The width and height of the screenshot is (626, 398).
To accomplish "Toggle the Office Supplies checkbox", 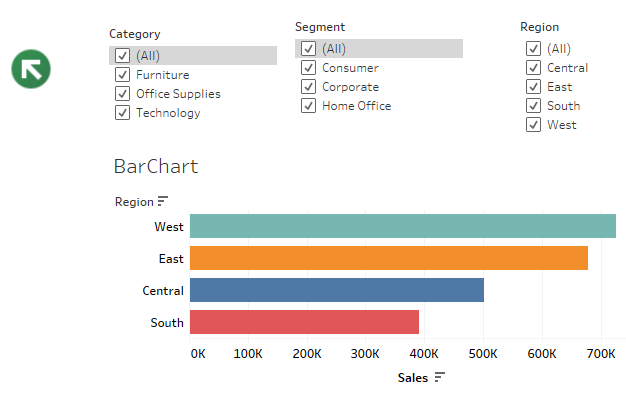I will tap(122, 93).
